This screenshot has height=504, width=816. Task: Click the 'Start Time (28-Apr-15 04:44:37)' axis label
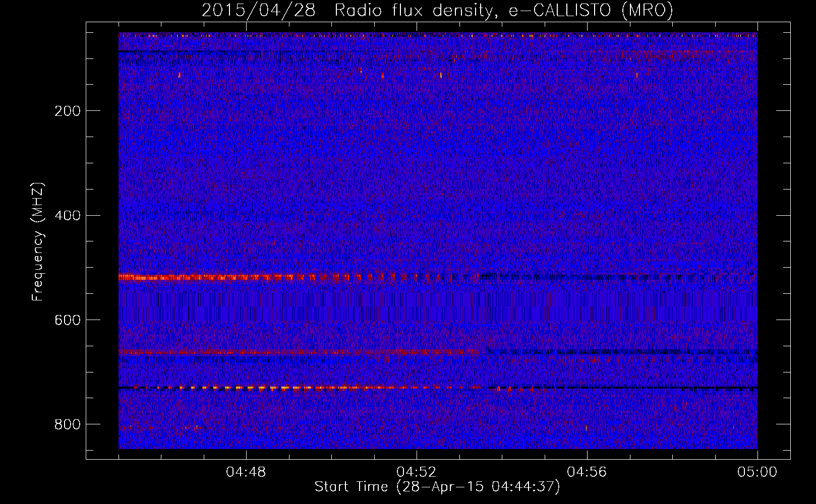[x=437, y=487]
